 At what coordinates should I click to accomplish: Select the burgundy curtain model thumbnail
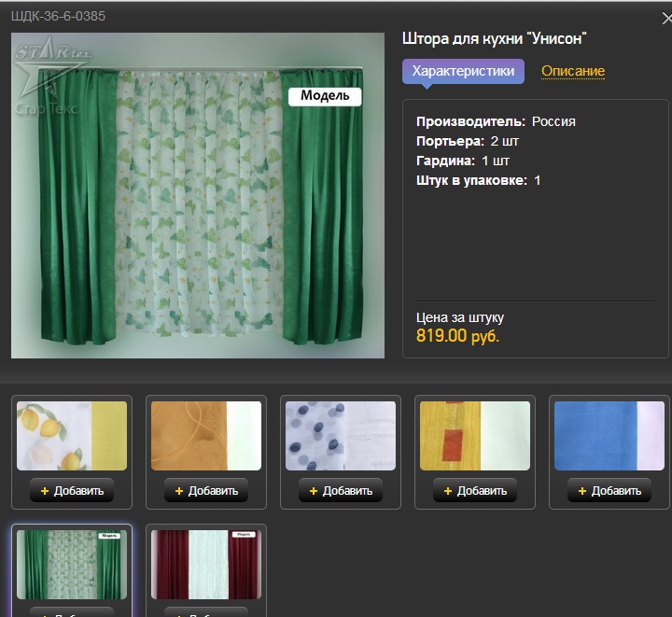tap(206, 565)
